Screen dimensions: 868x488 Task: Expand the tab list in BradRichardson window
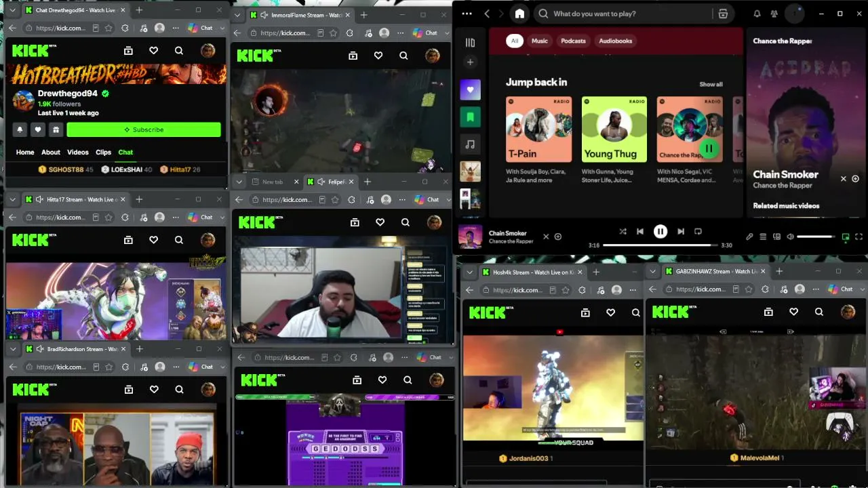(x=12, y=349)
